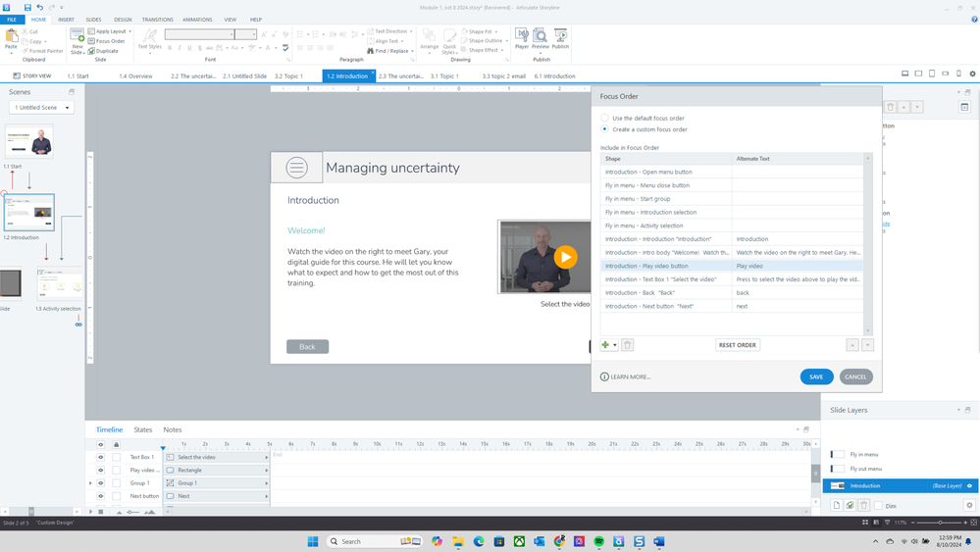Screen dimensions: 980x552
Task: Click the Save button in Focus Order
Action: [x=816, y=376]
